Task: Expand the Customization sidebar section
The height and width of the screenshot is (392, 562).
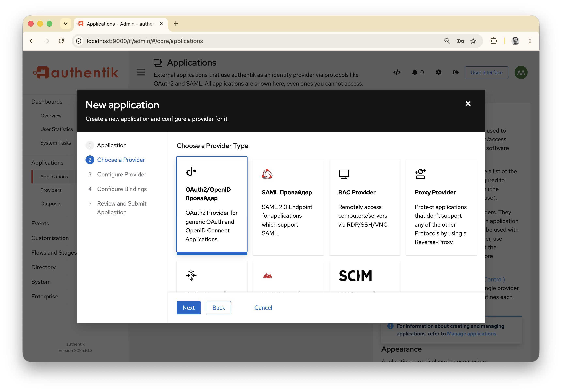Action: pos(50,238)
